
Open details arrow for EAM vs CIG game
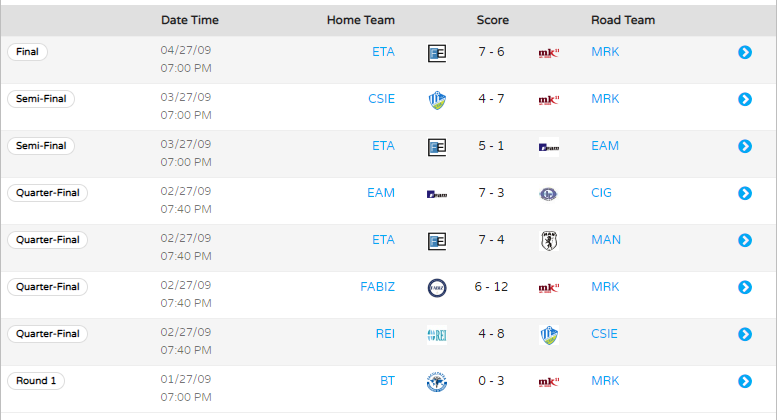pos(745,193)
